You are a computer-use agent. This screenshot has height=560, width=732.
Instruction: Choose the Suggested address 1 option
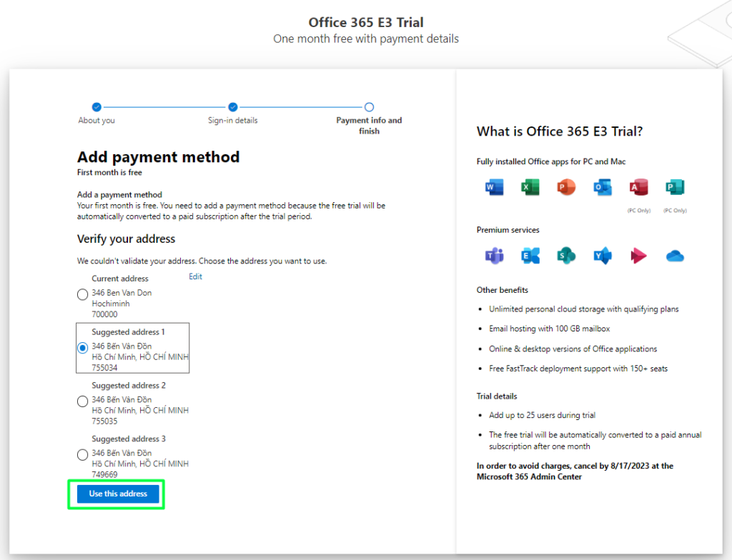tap(83, 348)
